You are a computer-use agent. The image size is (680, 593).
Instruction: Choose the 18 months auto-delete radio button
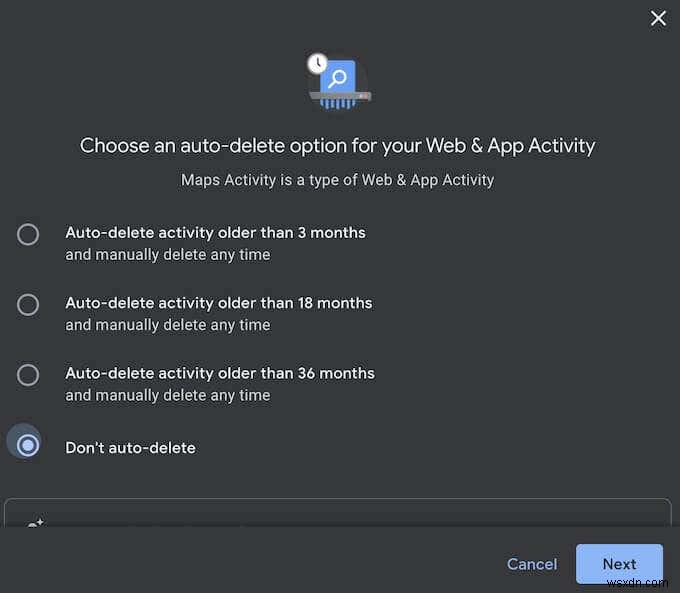pos(28,304)
